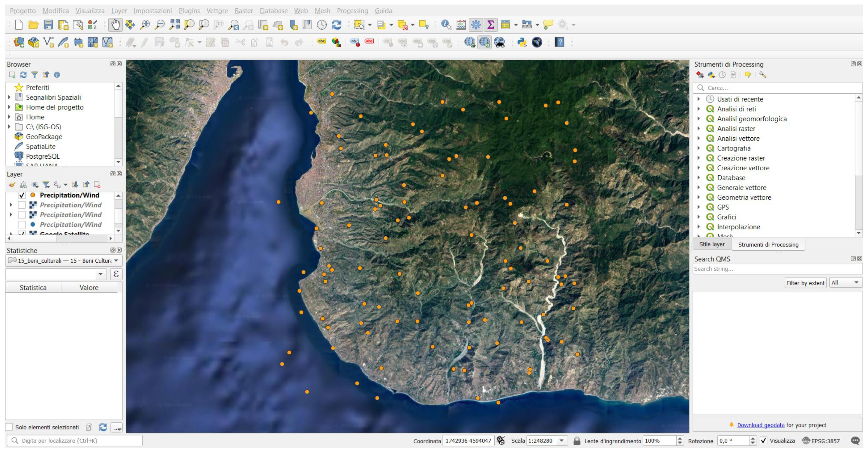Click the Refresh map toolbar icon
Viewport: 868px width, 454px height.
(x=337, y=25)
